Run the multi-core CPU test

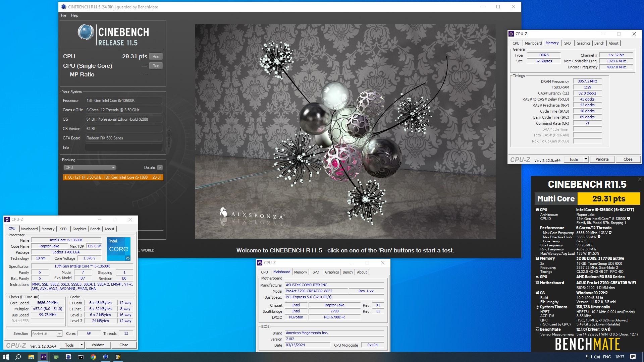pyautogui.click(x=156, y=56)
